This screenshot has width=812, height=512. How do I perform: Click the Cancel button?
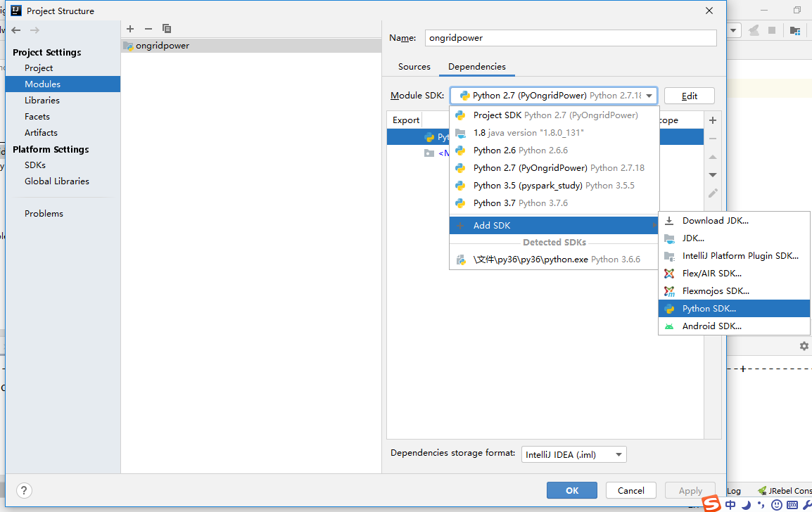[630, 490]
